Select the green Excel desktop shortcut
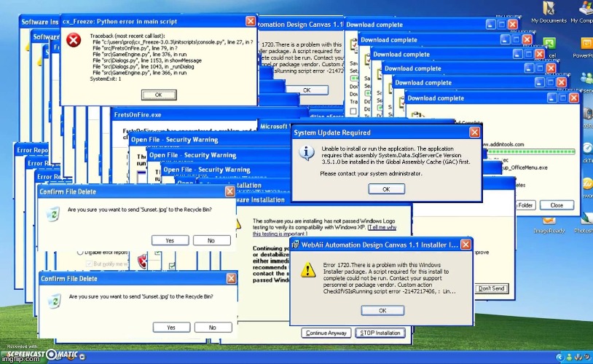This screenshot has height=364, width=593. point(549,43)
